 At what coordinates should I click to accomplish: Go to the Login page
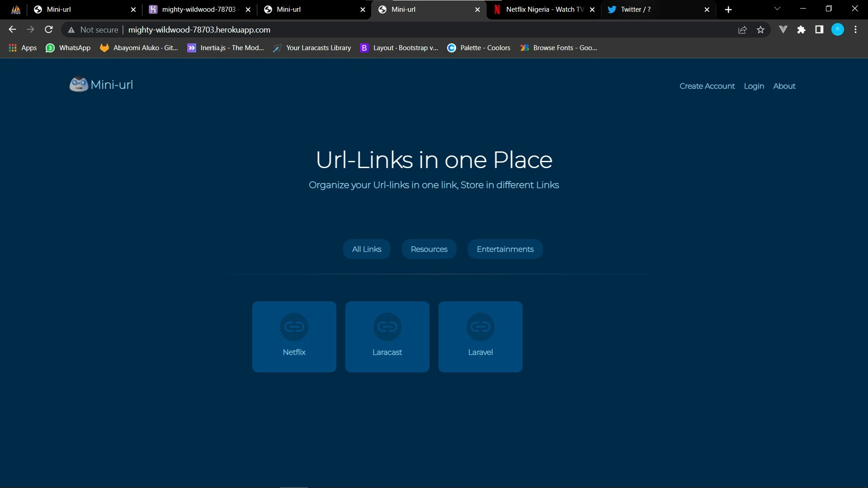pos(754,86)
